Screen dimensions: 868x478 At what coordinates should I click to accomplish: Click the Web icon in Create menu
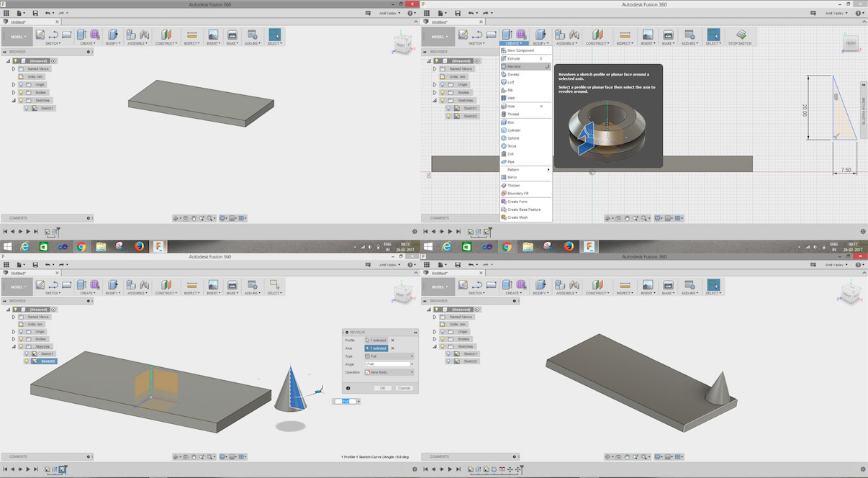502,98
